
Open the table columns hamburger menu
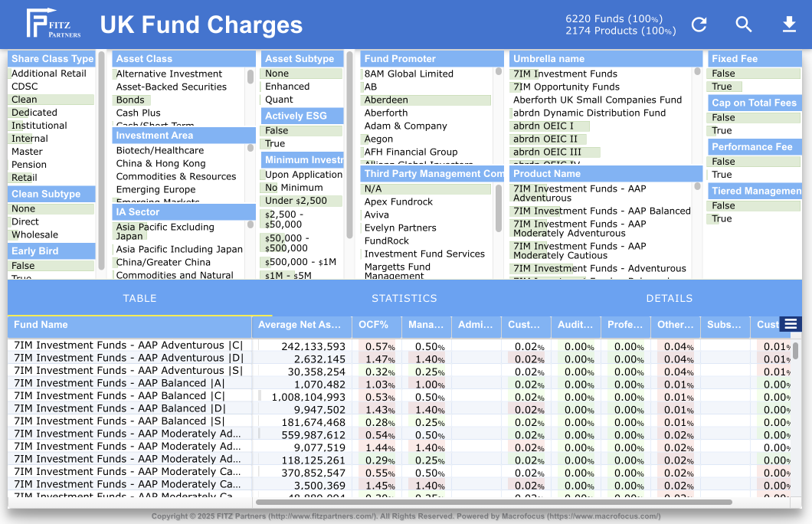coord(790,325)
